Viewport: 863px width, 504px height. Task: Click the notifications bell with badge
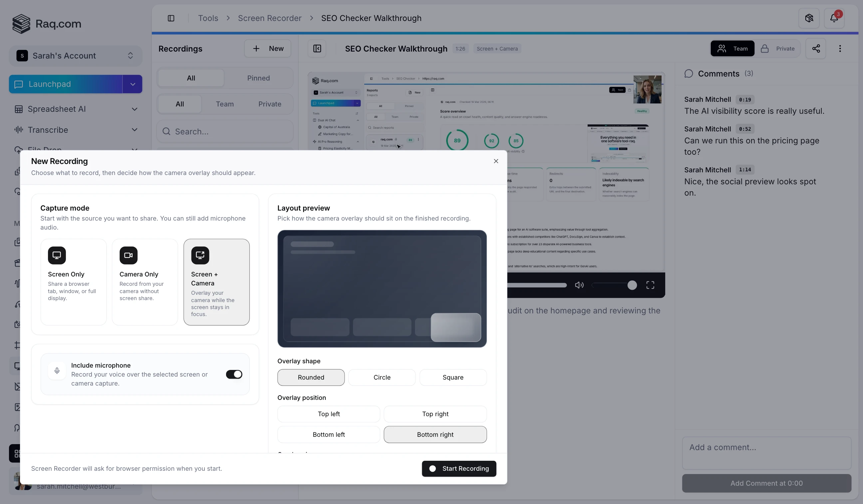pyautogui.click(x=834, y=18)
